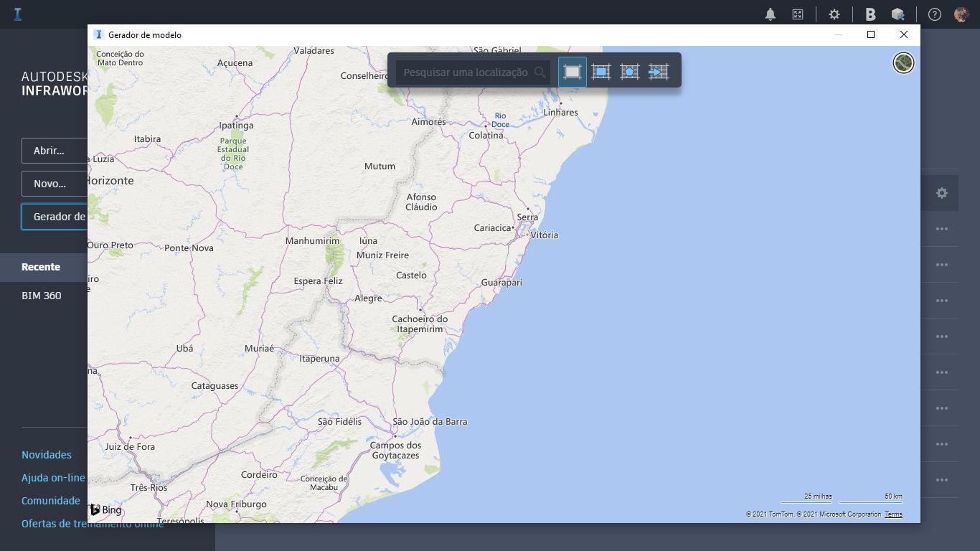Click the search magnifier icon
The width and height of the screenshot is (980, 551).
[x=540, y=72]
